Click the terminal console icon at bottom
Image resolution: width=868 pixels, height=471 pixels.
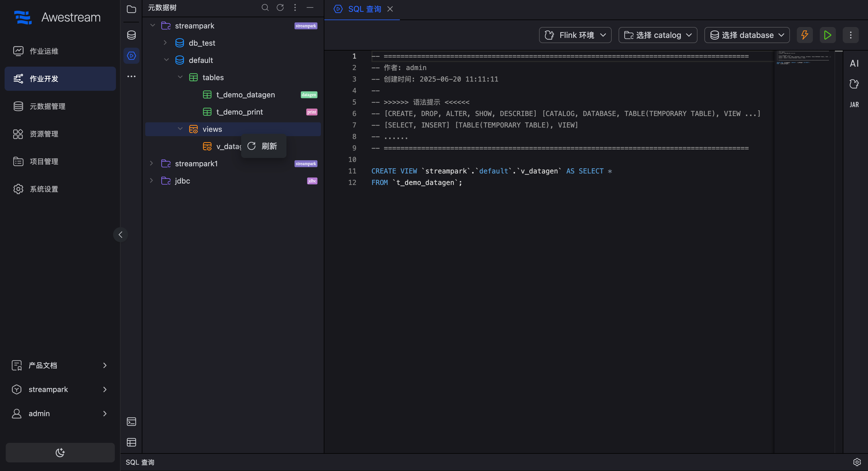131,421
